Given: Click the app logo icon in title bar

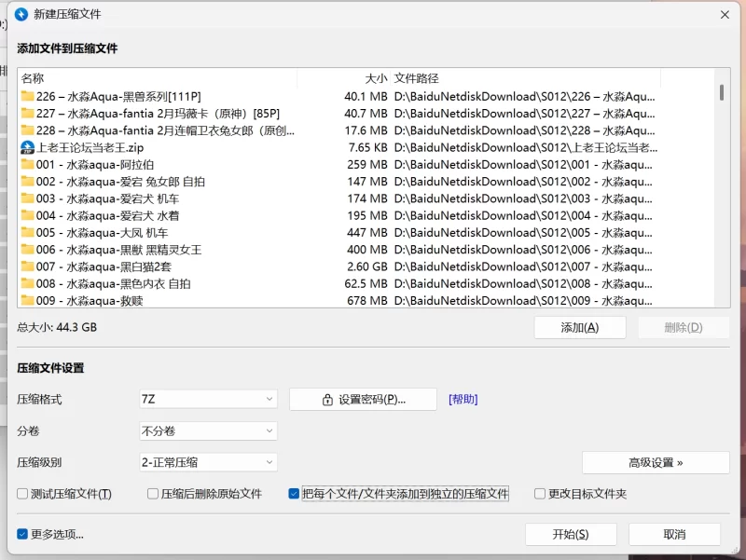Looking at the screenshot, I should 21,14.
